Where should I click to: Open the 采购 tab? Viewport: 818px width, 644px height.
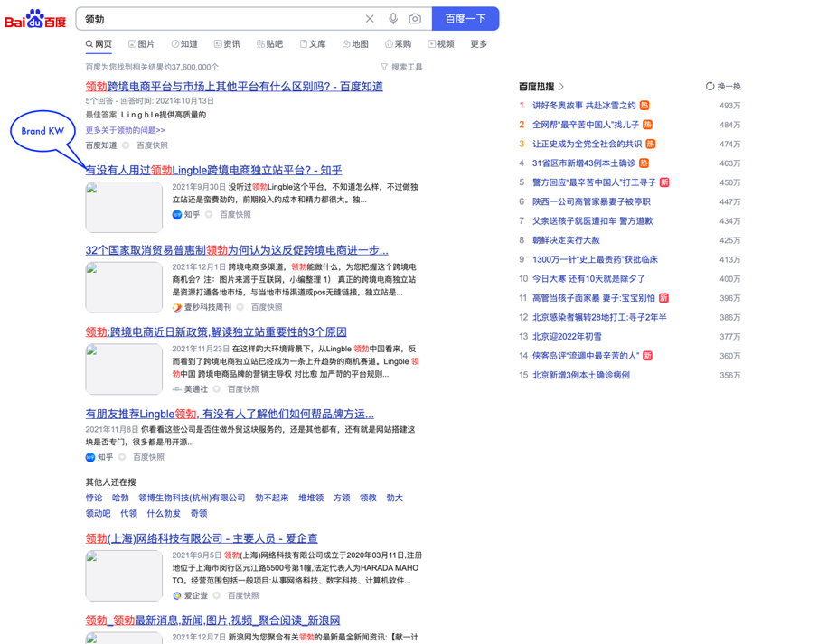click(398, 44)
